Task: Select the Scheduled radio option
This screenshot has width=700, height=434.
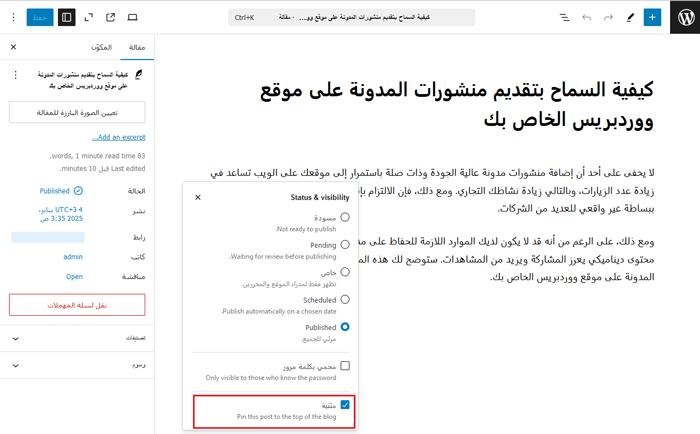Action: tap(345, 300)
